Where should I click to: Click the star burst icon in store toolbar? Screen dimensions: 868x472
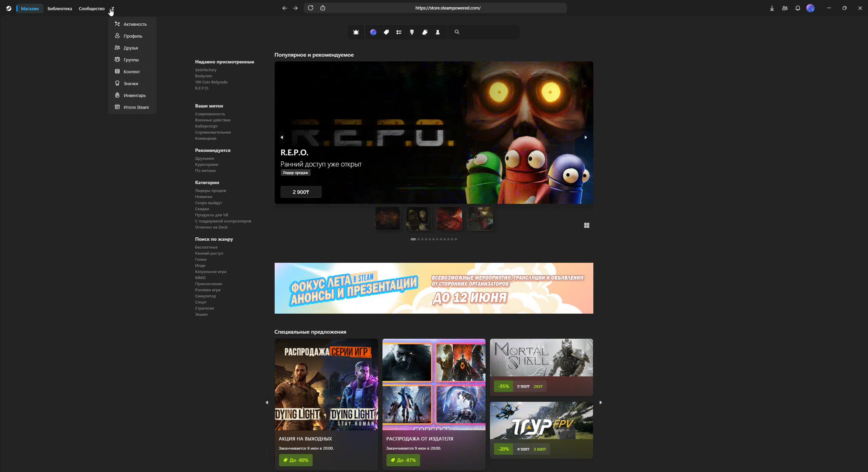[356, 32]
